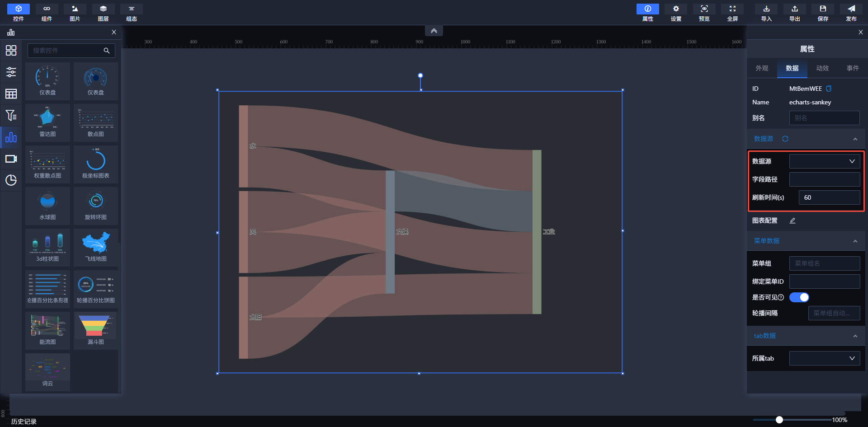
Task: Edit 图表配置 using the pencil icon
Action: (x=793, y=221)
